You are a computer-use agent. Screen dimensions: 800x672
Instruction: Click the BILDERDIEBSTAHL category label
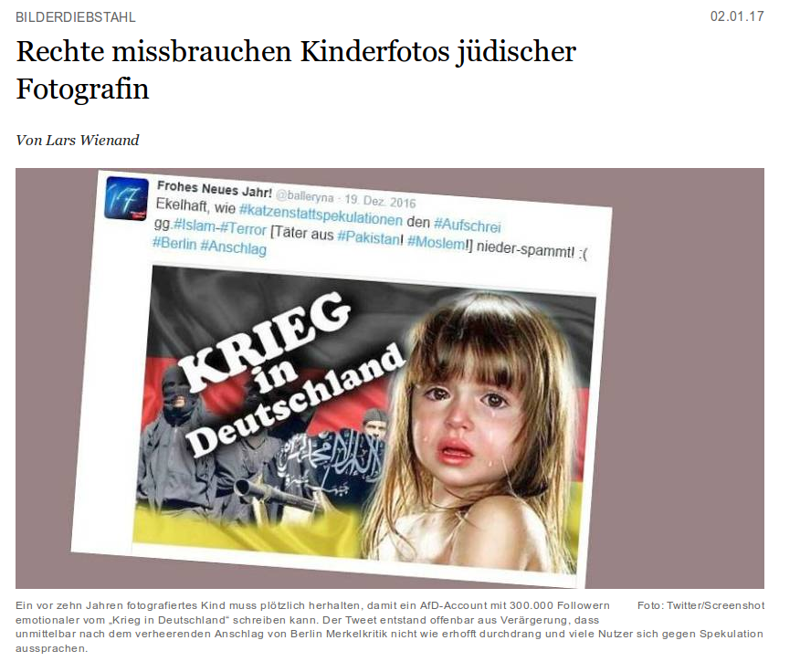(x=76, y=17)
